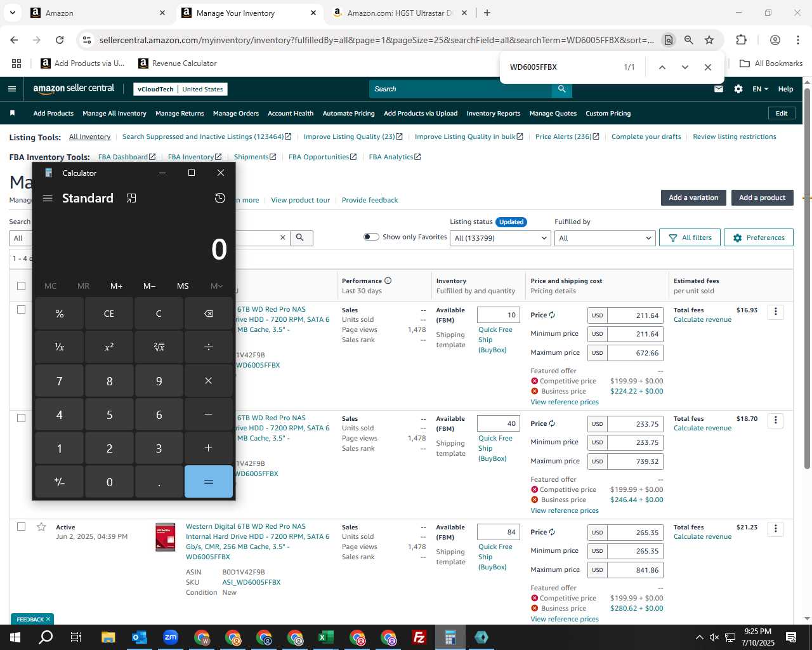This screenshot has width=812, height=650.
Task: Show hidden system tray icons
Action: pyautogui.click(x=699, y=637)
